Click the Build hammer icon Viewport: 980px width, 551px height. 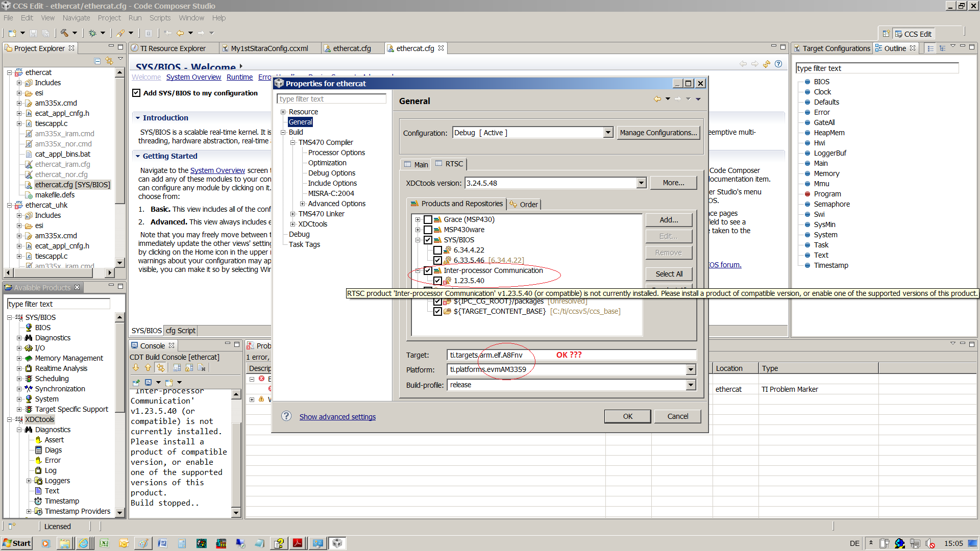pyautogui.click(x=64, y=33)
